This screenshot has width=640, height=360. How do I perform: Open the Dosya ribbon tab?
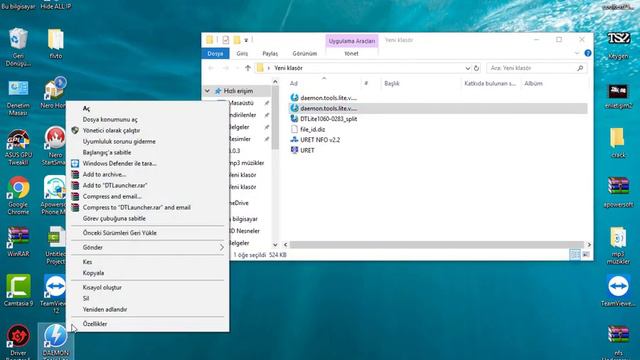215,53
